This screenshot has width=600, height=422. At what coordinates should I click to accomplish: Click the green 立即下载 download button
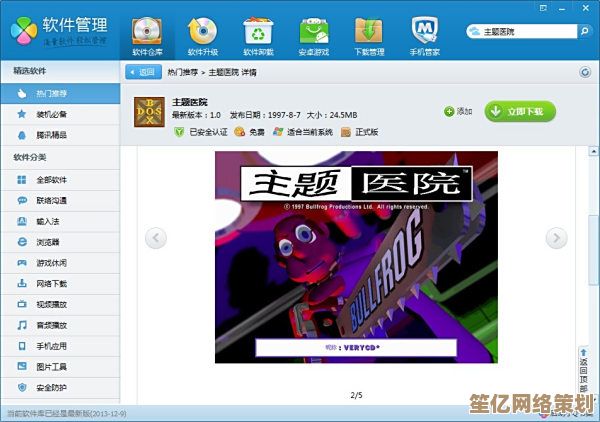[520, 111]
